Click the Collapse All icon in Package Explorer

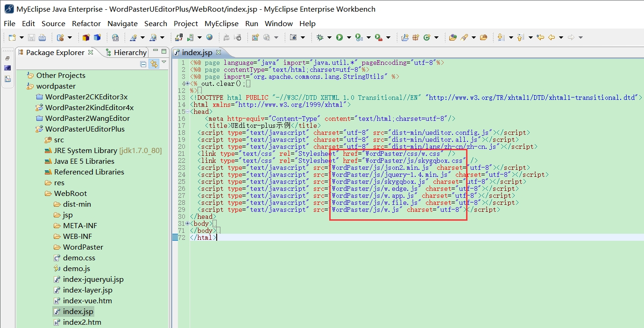pyautogui.click(x=143, y=64)
